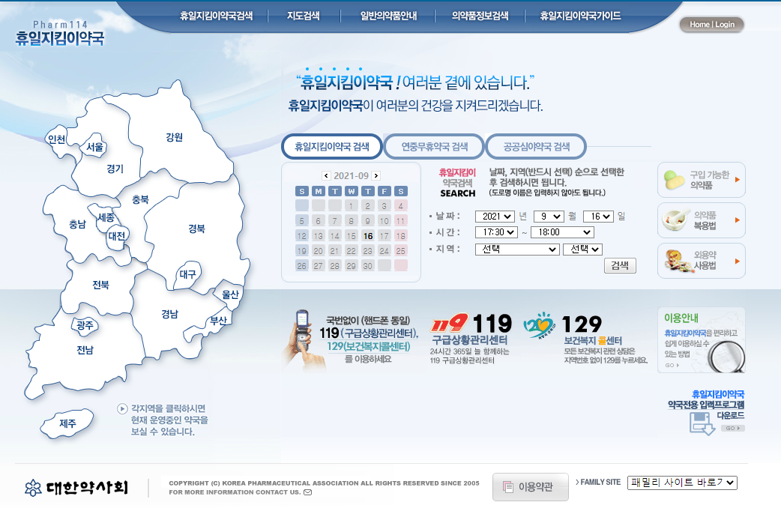Select 광주 on the map

[x=85, y=325]
